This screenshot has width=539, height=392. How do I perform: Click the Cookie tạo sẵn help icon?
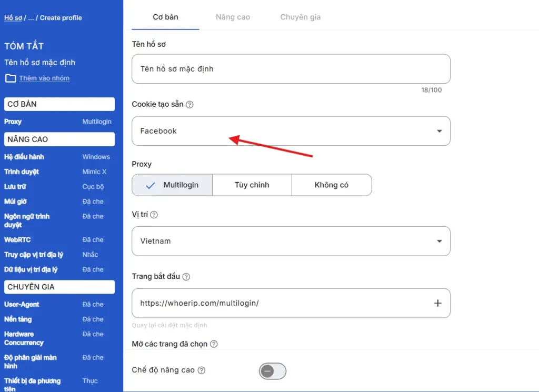tap(189, 104)
